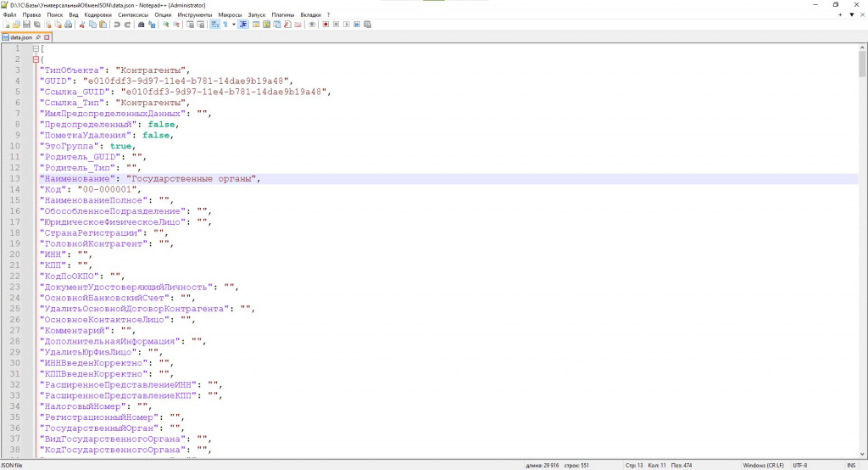The width and height of the screenshot is (868, 470).
Task: Open the Кодировки menu
Action: click(x=98, y=15)
